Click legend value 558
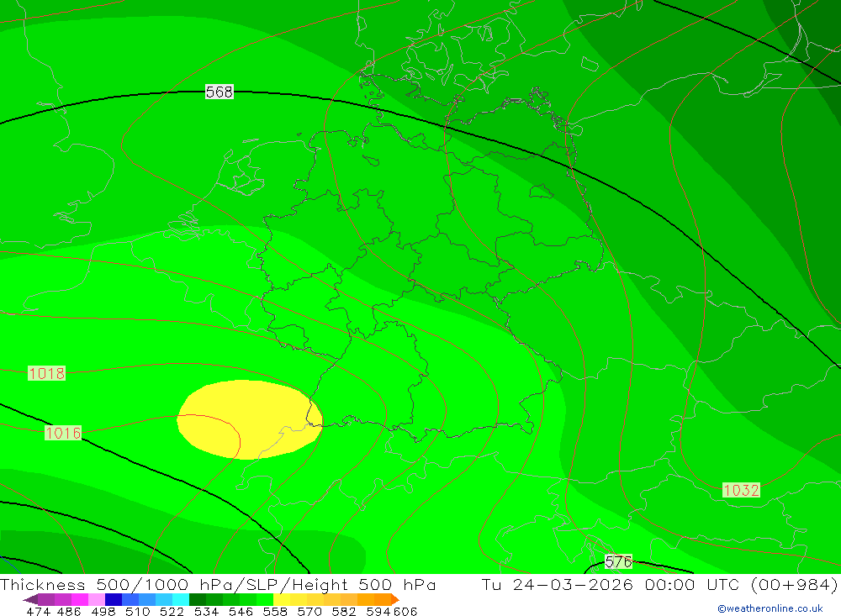841x616 pixels. (x=275, y=611)
